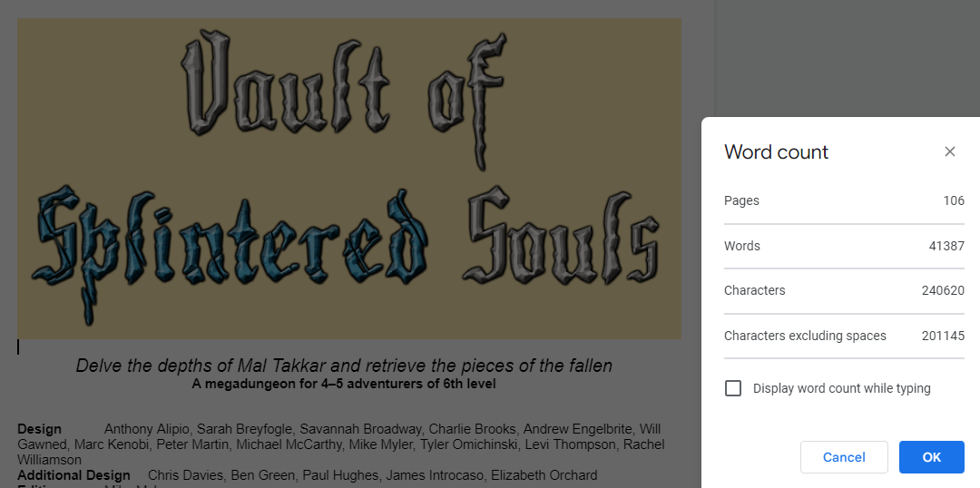Click the value 201145 in dialog
The width and height of the screenshot is (980, 488).
(x=943, y=336)
